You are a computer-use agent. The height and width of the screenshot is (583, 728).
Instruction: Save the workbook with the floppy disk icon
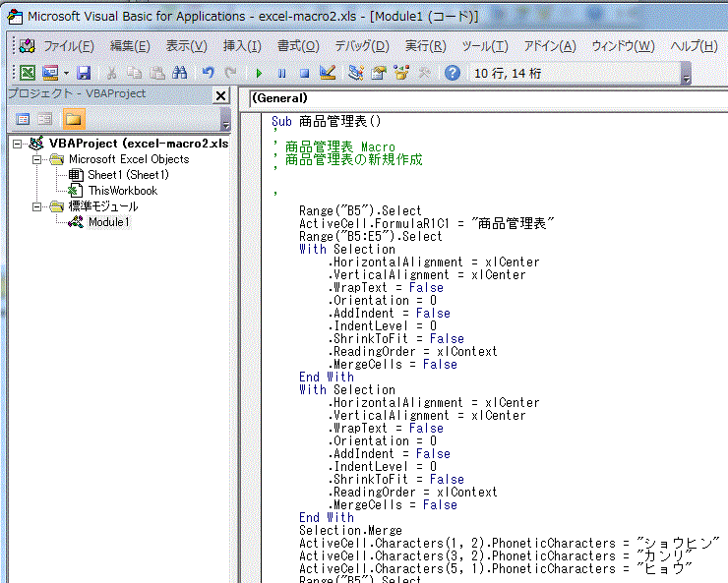[84, 73]
